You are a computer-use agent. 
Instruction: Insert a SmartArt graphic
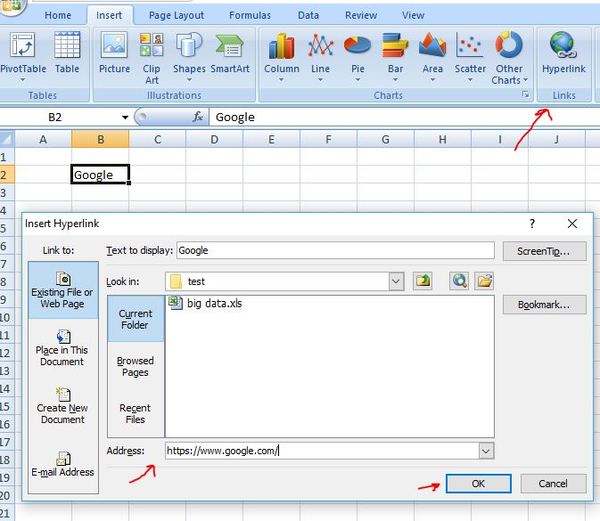tap(230, 54)
